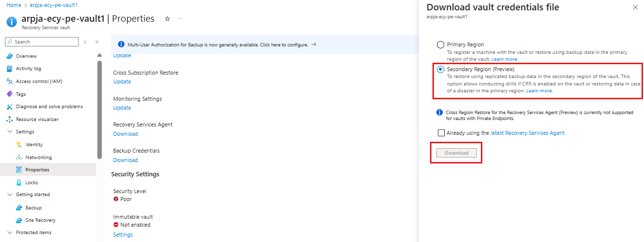Click the disabled Download button
644x242 pixels.
[457, 153]
